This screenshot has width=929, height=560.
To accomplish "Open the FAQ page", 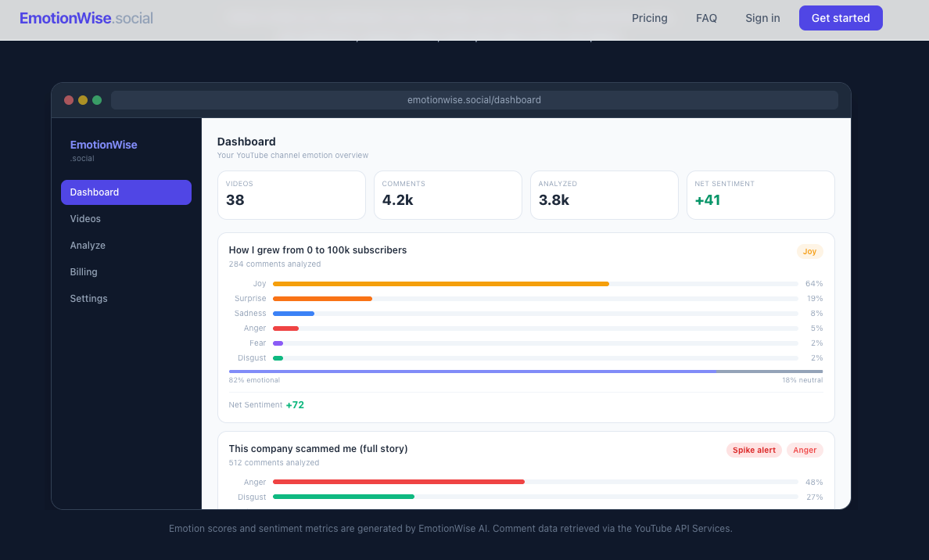I will [x=706, y=17].
